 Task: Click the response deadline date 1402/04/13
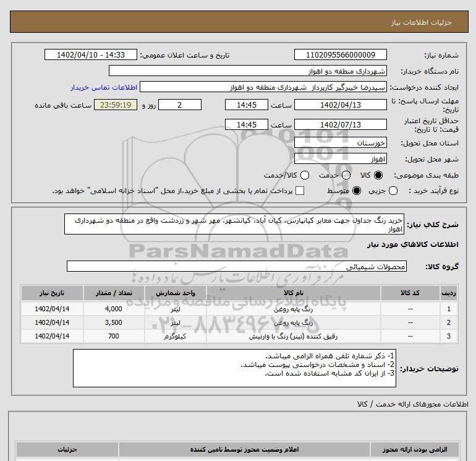[340, 105]
